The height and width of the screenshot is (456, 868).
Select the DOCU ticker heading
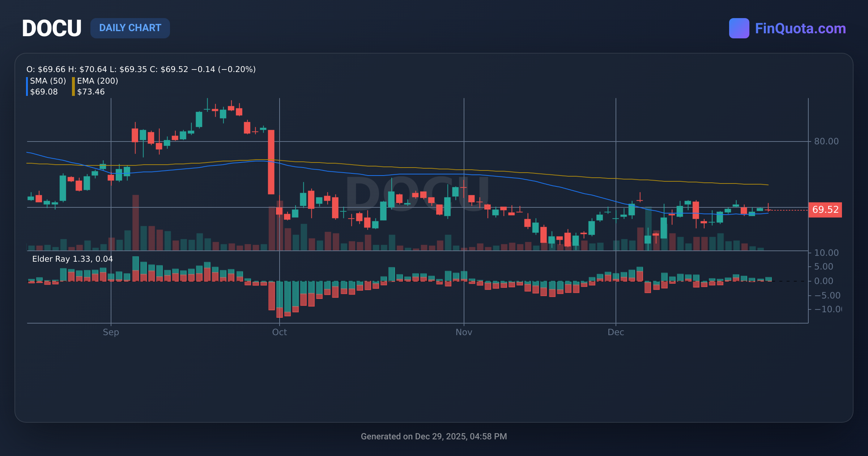point(52,28)
